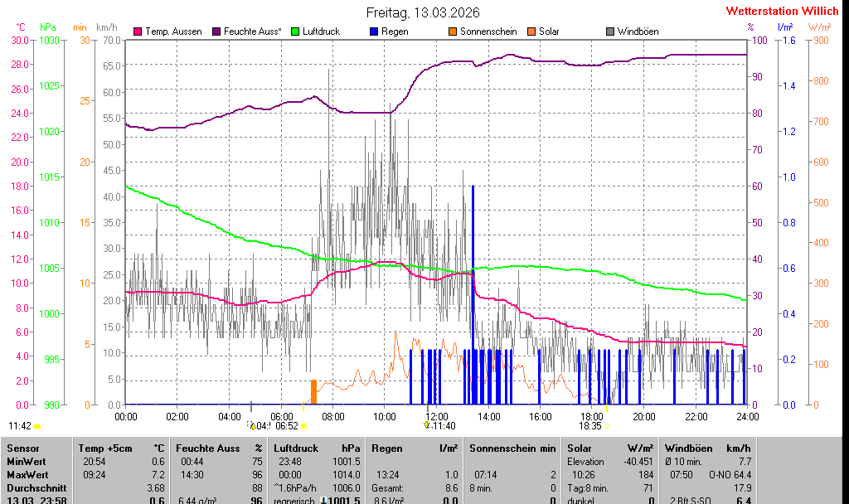849x504 pixels.
Task: Click the tallest blue rain bar
Action: [473, 294]
